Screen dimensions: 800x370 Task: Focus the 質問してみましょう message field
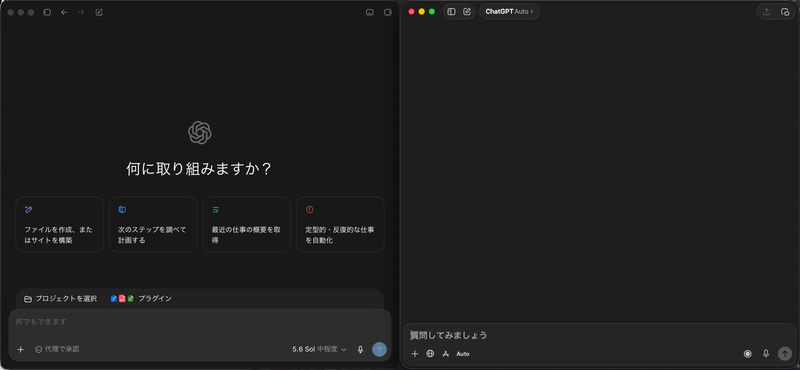[599, 335]
